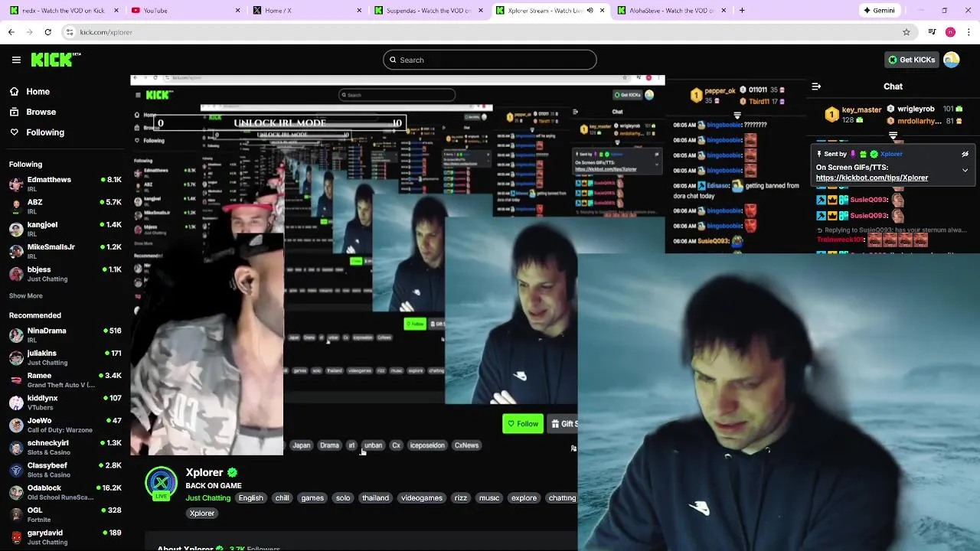View site information icon in address bar
980x551 pixels.
70,32
